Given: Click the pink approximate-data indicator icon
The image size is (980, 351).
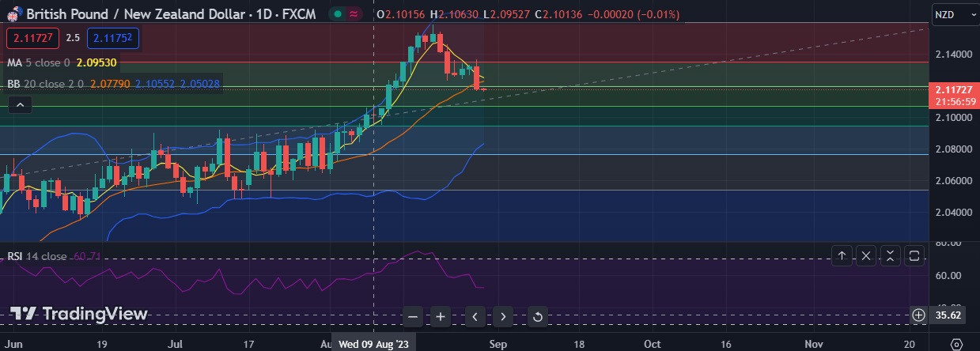Looking at the screenshot, I should [354, 14].
